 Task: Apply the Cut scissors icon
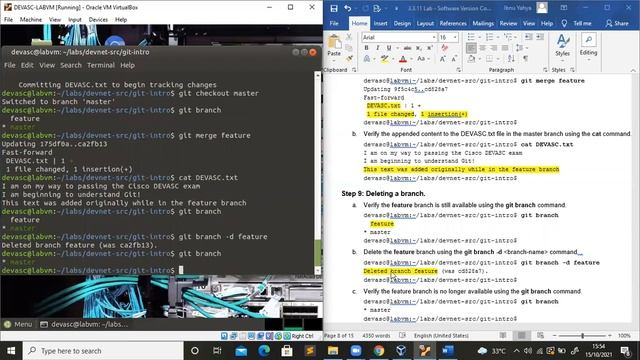(349, 37)
